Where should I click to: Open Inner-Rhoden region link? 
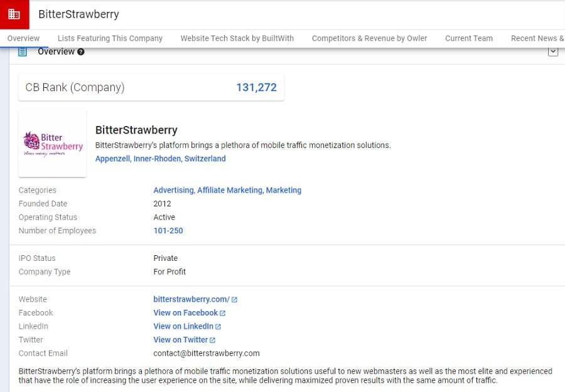[157, 159]
